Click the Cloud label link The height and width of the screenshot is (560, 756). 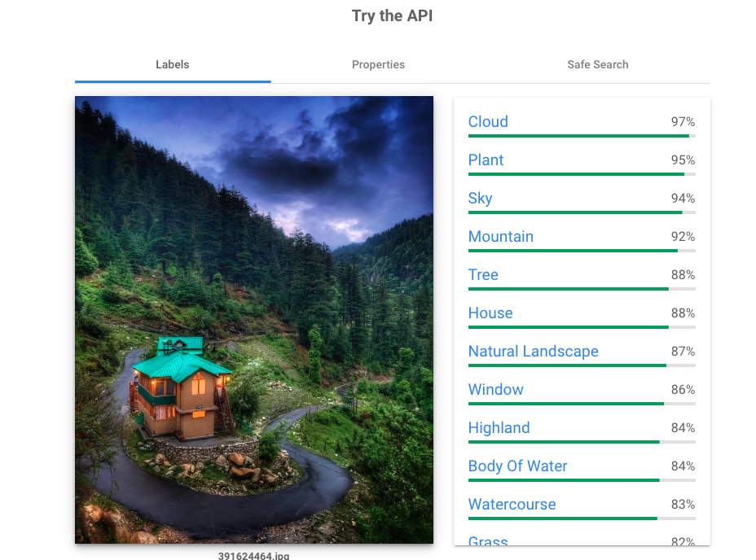pos(488,121)
